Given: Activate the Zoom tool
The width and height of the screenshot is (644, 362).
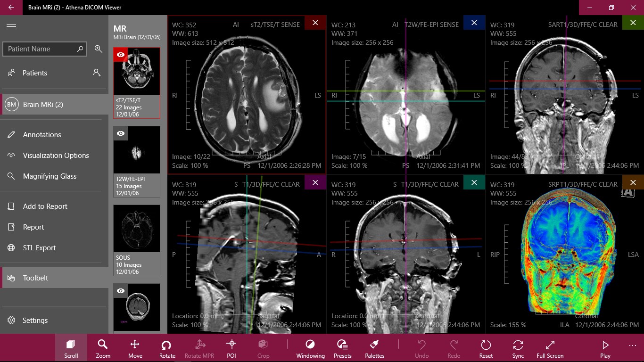Looking at the screenshot, I should 103,348.
